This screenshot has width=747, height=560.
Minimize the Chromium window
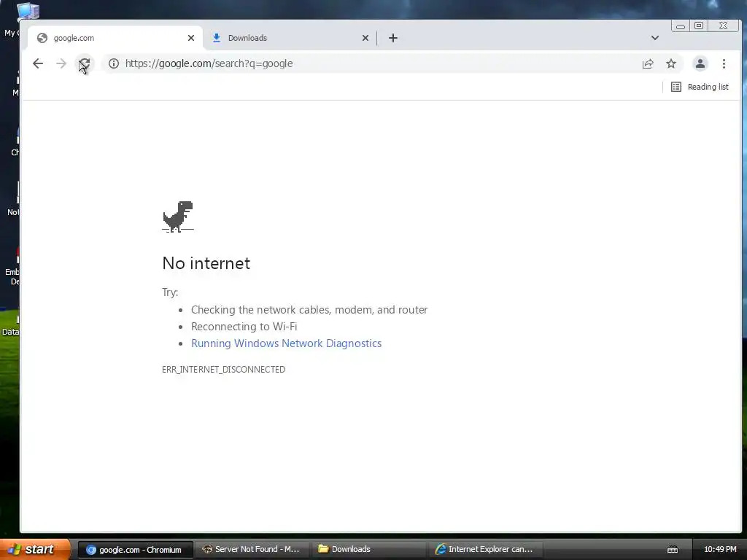(x=681, y=26)
